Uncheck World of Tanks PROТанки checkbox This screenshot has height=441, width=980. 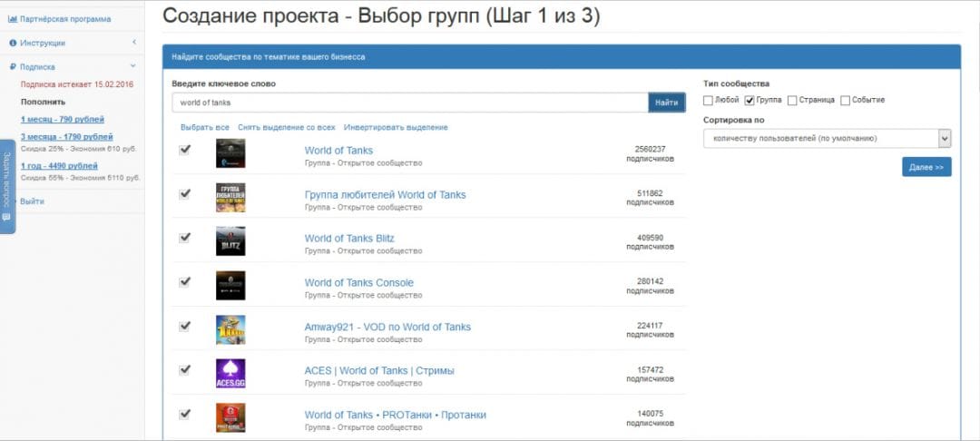click(x=184, y=414)
